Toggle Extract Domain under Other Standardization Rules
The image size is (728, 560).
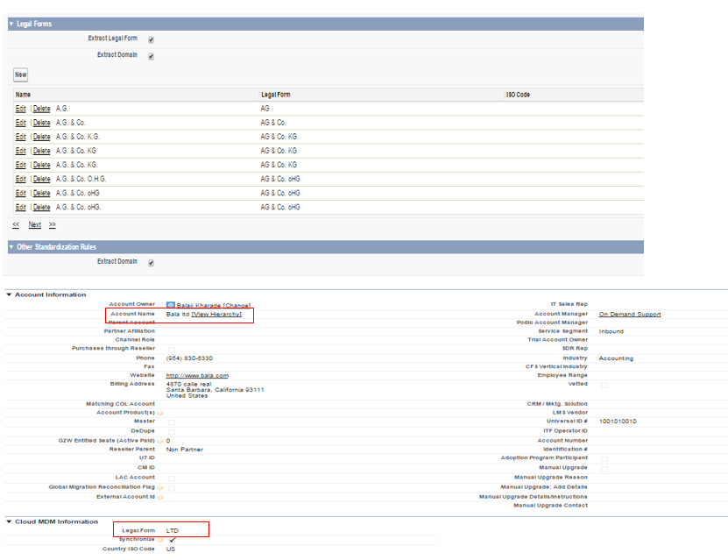click(151, 262)
